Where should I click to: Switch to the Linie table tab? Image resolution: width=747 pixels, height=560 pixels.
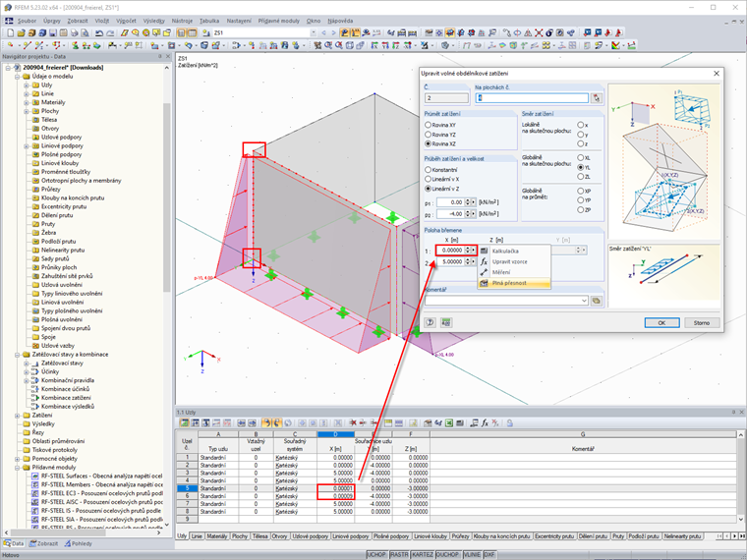(x=197, y=536)
